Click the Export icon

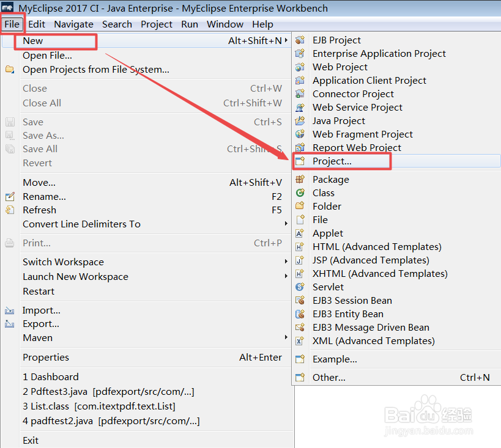10,324
